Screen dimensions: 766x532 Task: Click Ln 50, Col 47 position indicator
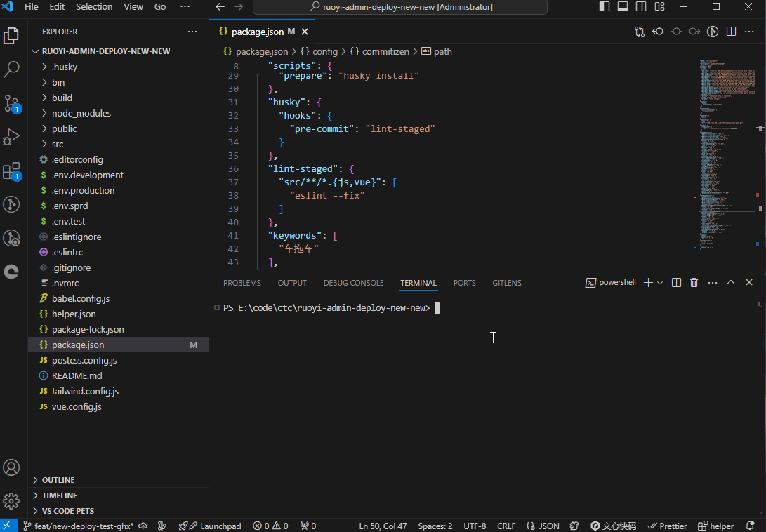383,526
